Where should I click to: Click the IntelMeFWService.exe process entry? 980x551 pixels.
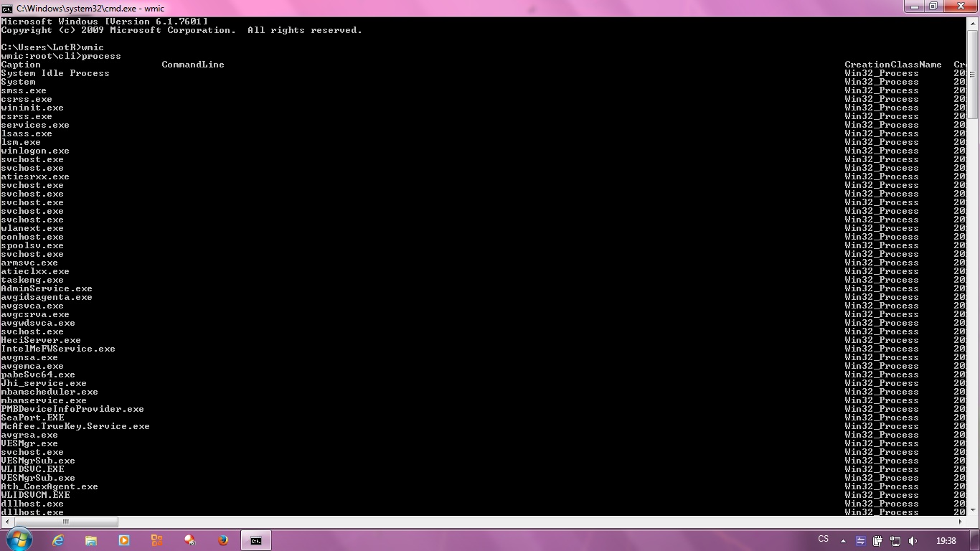pos(58,349)
